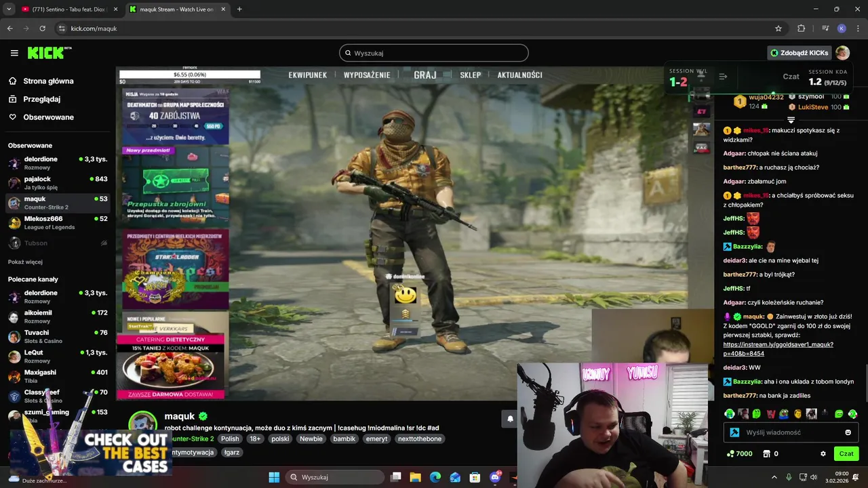
Task: Open the Kick hamburger sidebar menu
Action: pyautogui.click(x=14, y=53)
